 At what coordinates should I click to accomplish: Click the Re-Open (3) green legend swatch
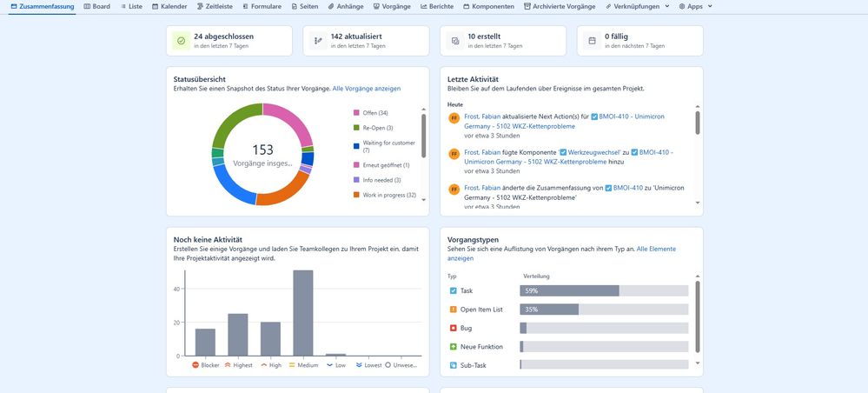356,128
